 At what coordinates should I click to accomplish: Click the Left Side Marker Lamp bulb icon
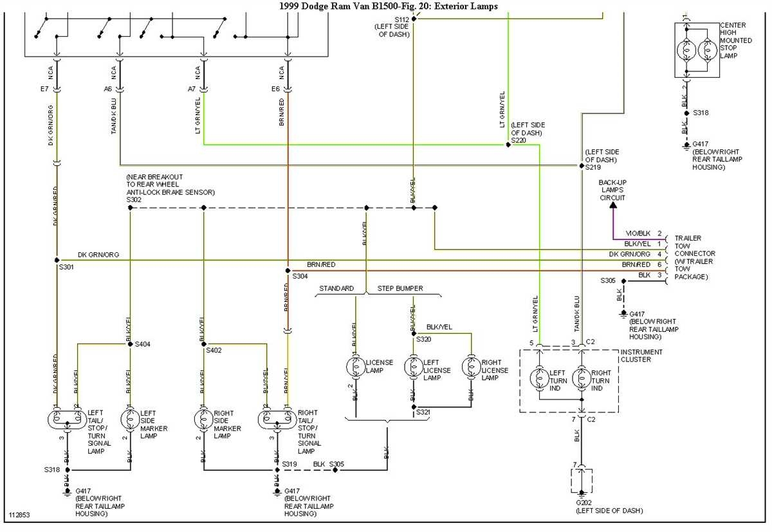tap(129, 419)
